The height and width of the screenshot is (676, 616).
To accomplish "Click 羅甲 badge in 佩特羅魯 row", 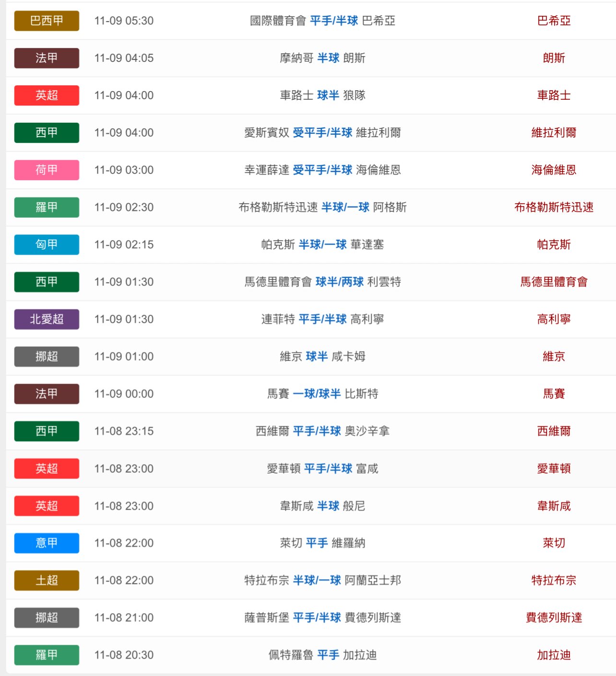I will [x=47, y=655].
